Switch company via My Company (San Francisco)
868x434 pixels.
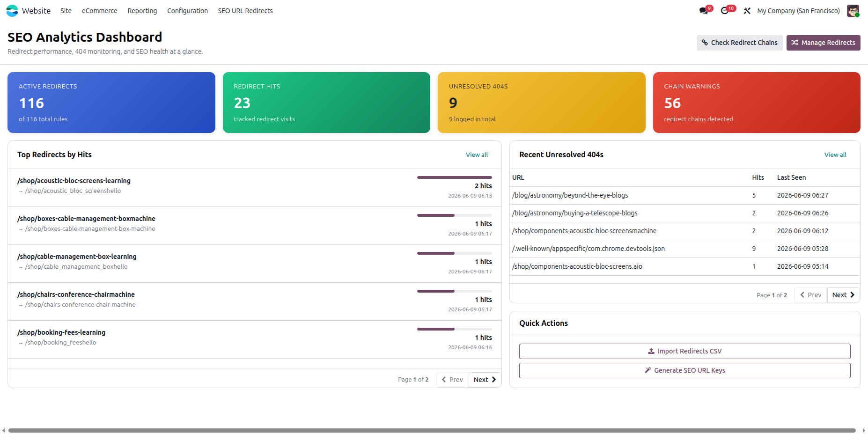(x=798, y=11)
